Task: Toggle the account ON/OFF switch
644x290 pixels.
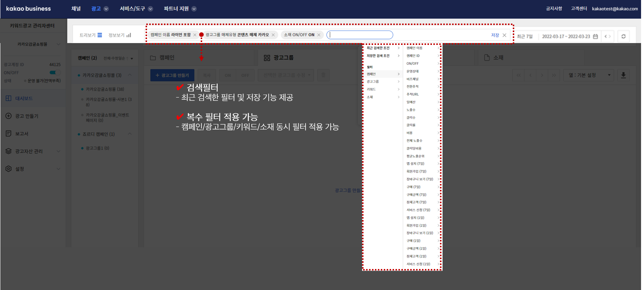Action: 55,72
